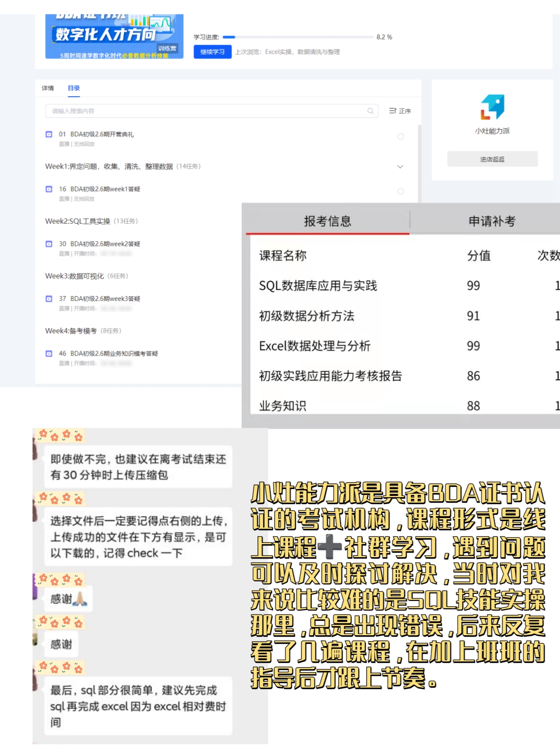This screenshot has height=749, width=560.
Task: Select the 申请补考 tab
Action: coord(492,221)
